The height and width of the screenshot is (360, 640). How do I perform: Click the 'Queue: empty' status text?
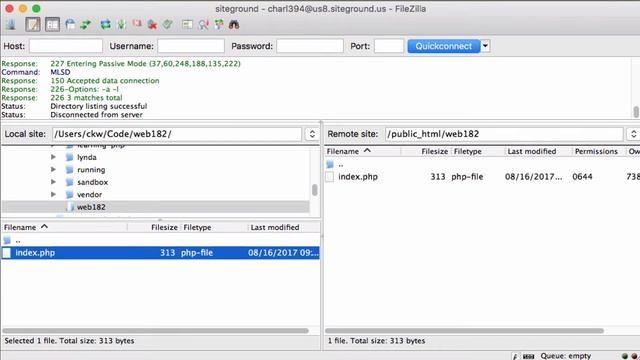566,356
